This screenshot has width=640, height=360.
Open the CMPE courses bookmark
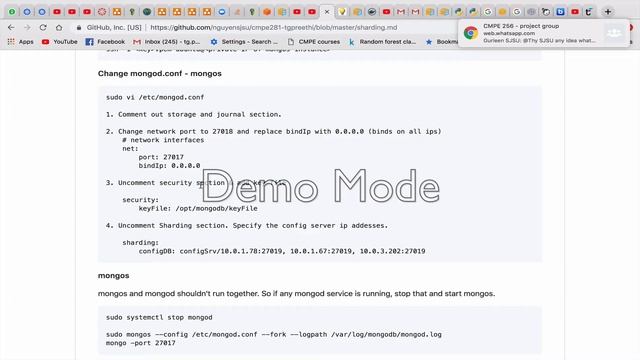[314, 42]
